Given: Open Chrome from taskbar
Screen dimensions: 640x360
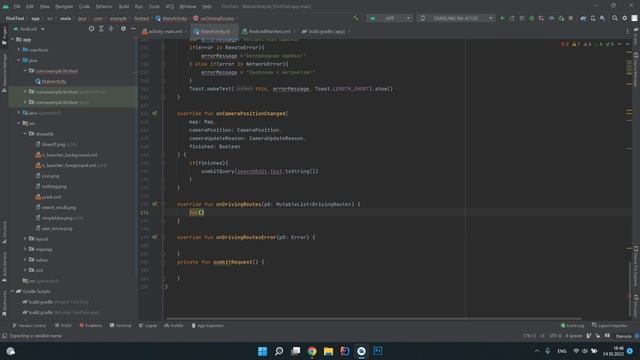Looking at the screenshot, I should pos(312,351).
